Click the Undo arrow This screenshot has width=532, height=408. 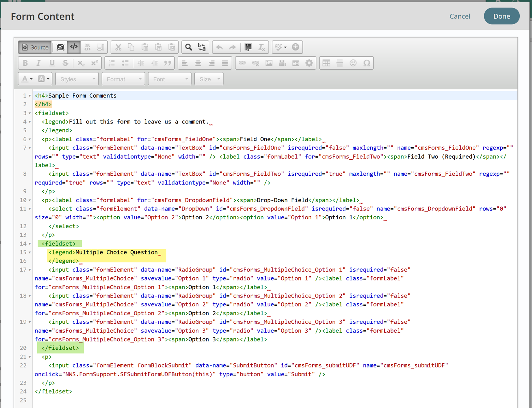pyautogui.click(x=219, y=47)
